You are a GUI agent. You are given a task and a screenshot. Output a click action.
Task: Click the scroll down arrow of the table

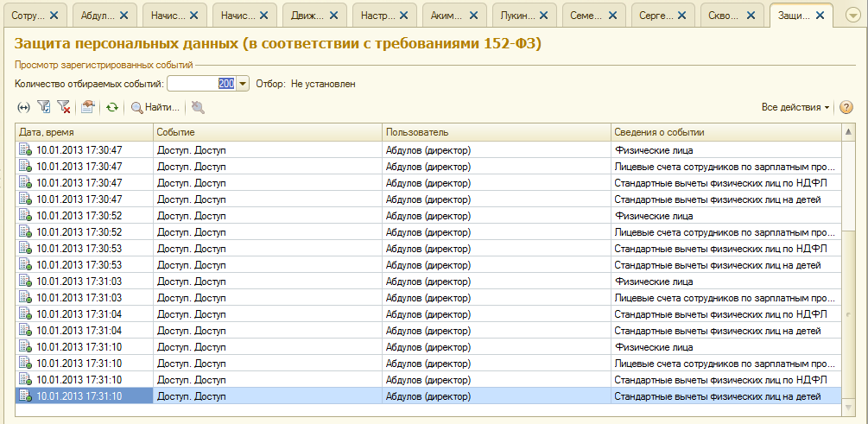849,410
